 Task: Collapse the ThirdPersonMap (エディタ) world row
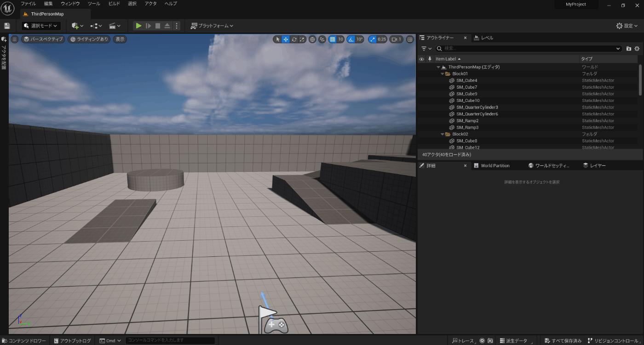pos(438,67)
